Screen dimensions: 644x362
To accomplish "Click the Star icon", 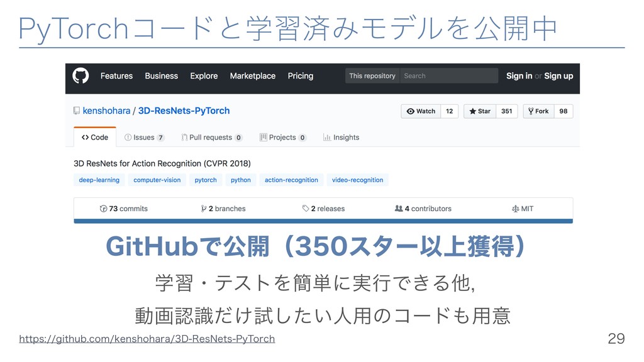I will pyautogui.click(x=473, y=111).
